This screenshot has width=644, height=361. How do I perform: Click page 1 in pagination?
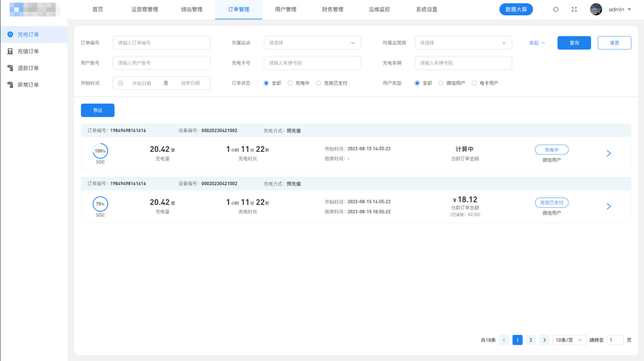pyautogui.click(x=517, y=340)
